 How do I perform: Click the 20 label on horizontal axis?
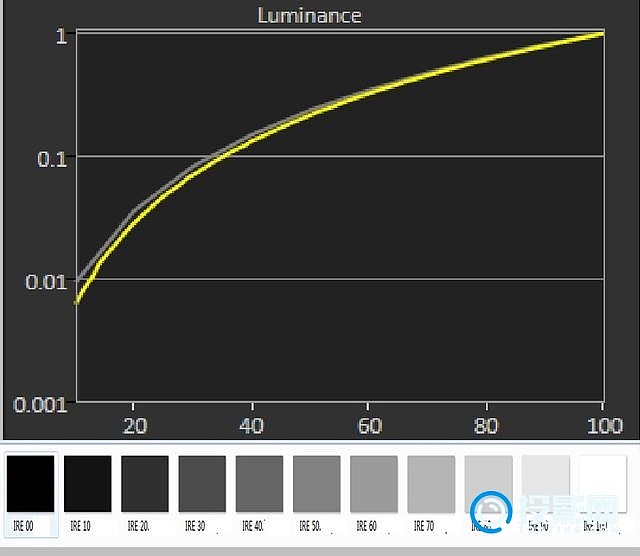[134, 425]
